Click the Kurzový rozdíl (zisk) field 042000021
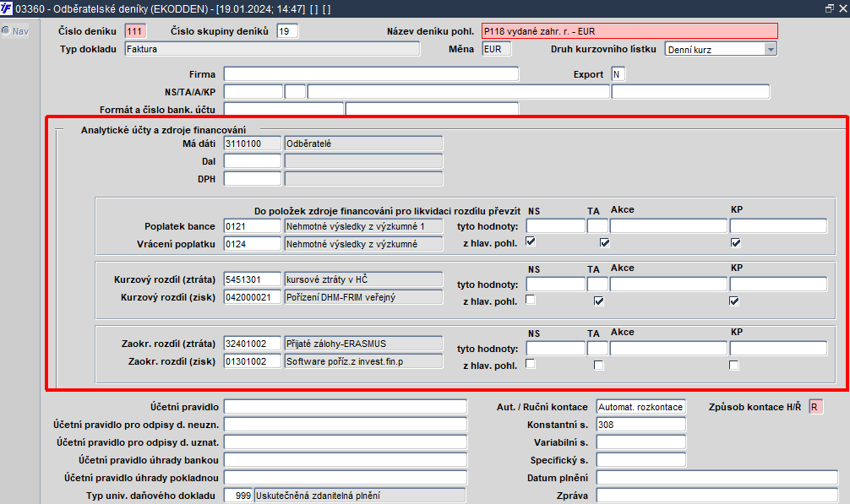This screenshot has width=850, height=504. [253, 297]
